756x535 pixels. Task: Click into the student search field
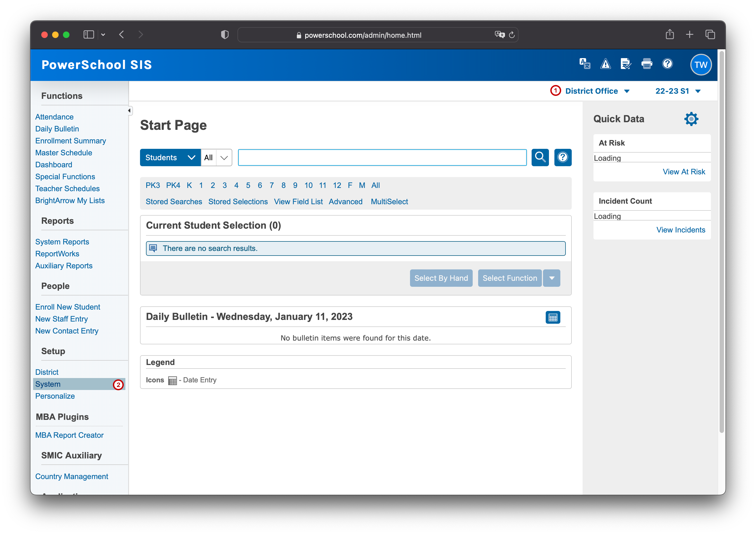click(x=382, y=158)
